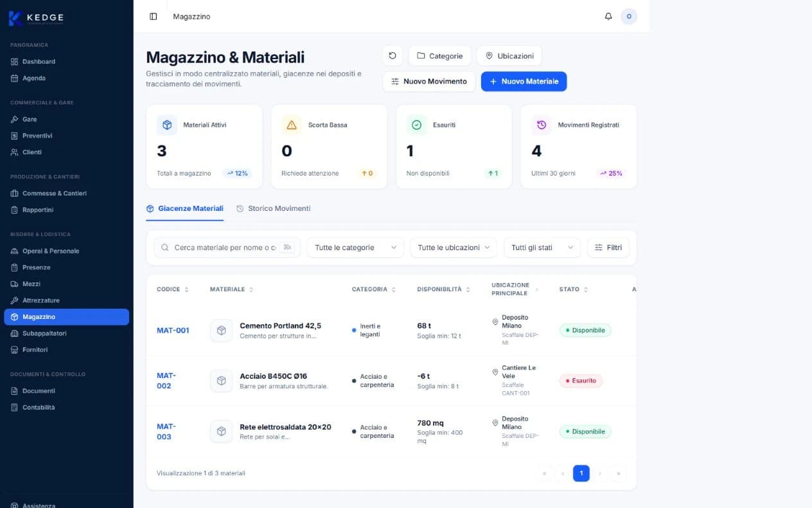Open the MAT-001 code link
812x508 pixels.
coord(173,331)
